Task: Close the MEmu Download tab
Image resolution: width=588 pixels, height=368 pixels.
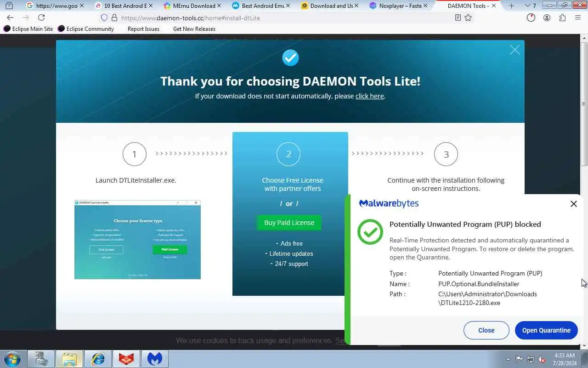Action: click(x=219, y=6)
